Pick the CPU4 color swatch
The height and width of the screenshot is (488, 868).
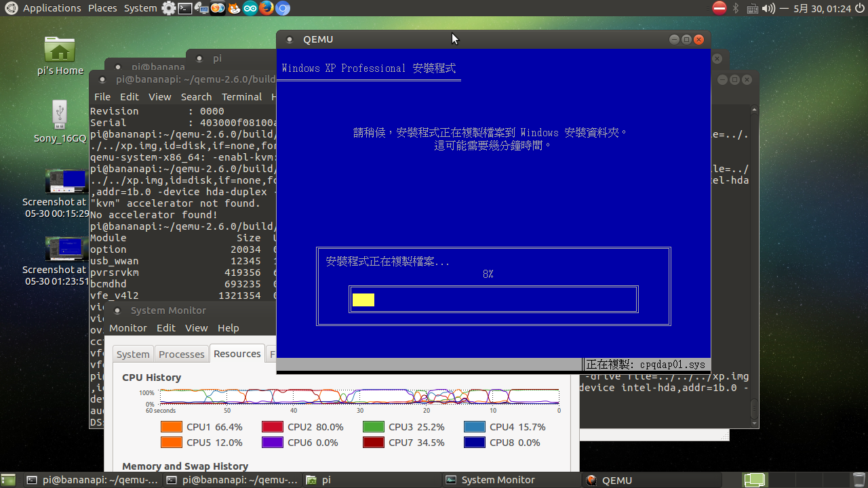pyautogui.click(x=475, y=427)
